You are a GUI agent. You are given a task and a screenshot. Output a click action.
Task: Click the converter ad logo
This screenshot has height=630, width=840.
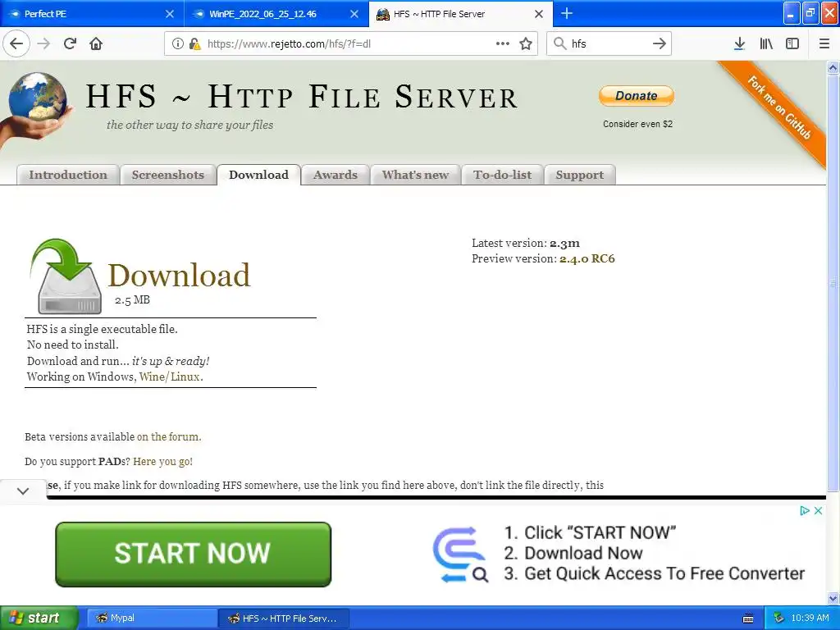pyautogui.click(x=461, y=555)
